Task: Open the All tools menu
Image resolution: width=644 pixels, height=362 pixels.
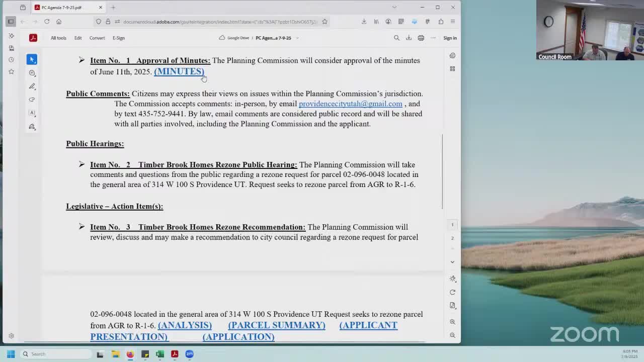Action: [x=58, y=38]
